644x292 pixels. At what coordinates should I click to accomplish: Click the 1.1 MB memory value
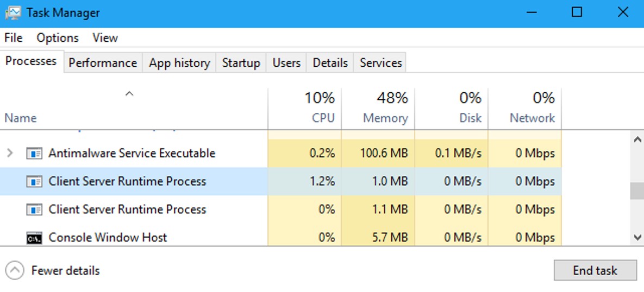point(391,210)
